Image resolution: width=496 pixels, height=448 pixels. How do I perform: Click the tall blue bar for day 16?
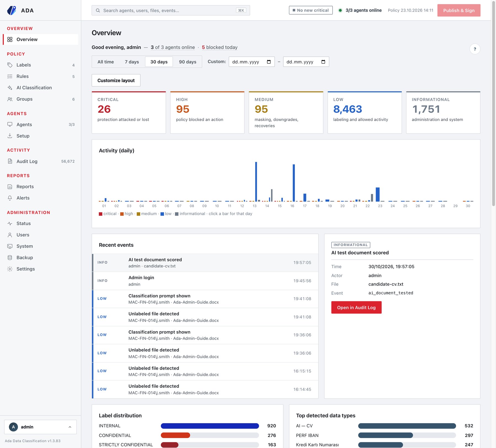[x=294, y=183]
